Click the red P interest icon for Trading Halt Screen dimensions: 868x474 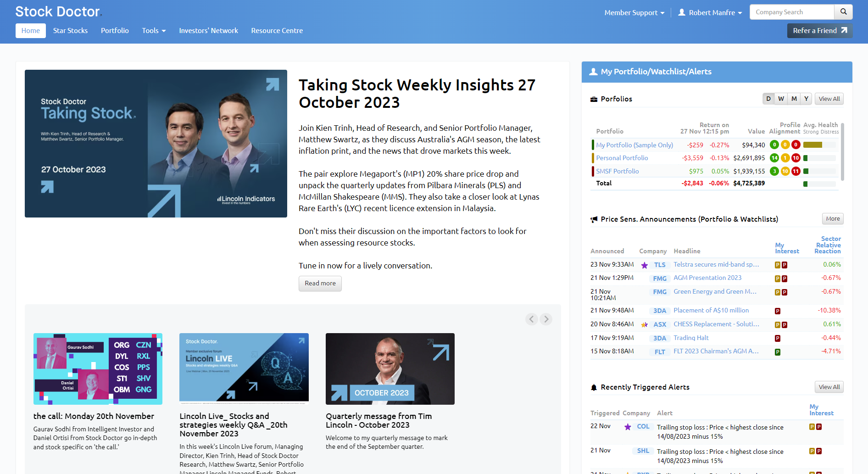coord(778,338)
